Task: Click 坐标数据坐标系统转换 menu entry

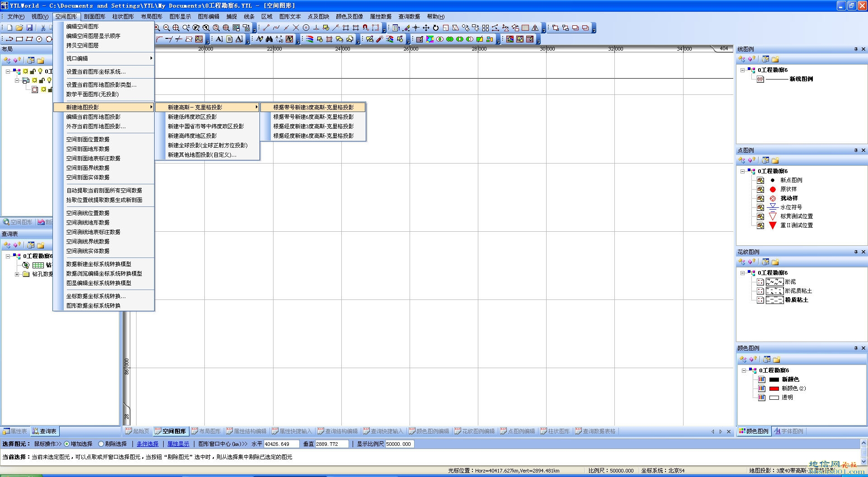Action: coord(104,296)
